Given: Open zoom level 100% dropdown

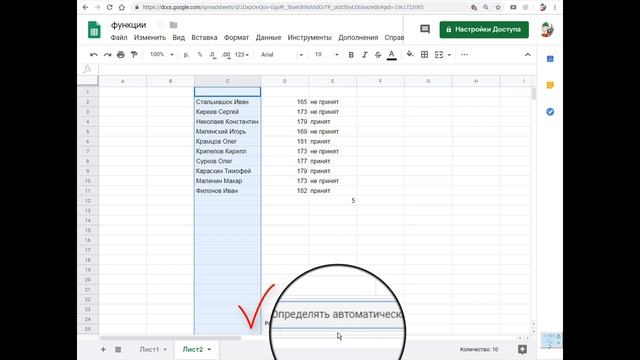Looking at the screenshot, I should tap(162, 55).
